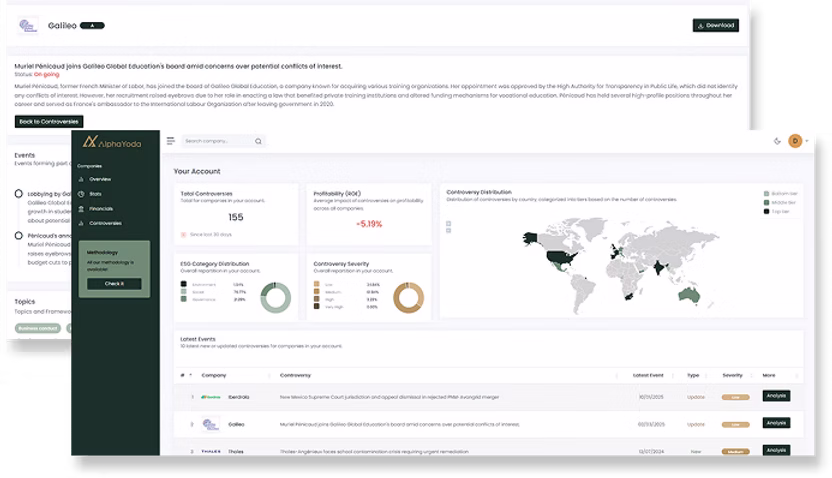The image size is (832, 478).
Task: Click Australia on the world map
Action: [689, 295]
